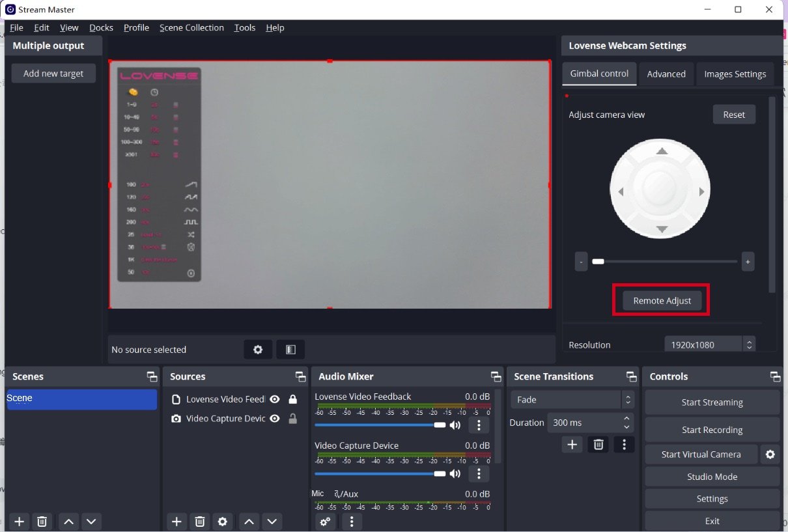Select Scene in Scenes list
Viewport: 788px width, 532px height.
pos(82,399)
